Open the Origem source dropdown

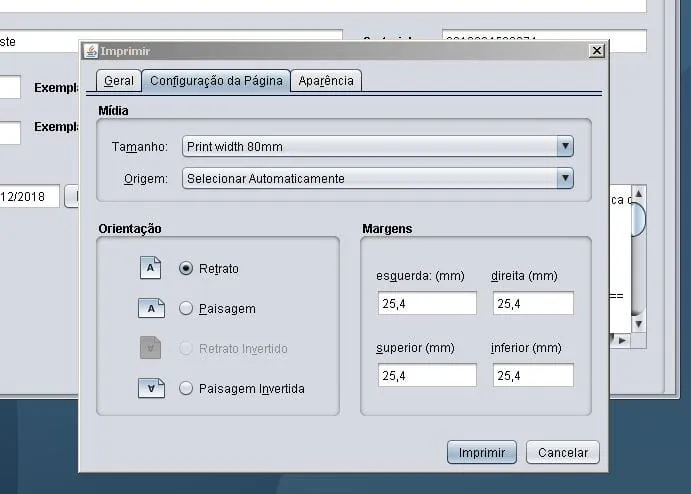point(378,178)
